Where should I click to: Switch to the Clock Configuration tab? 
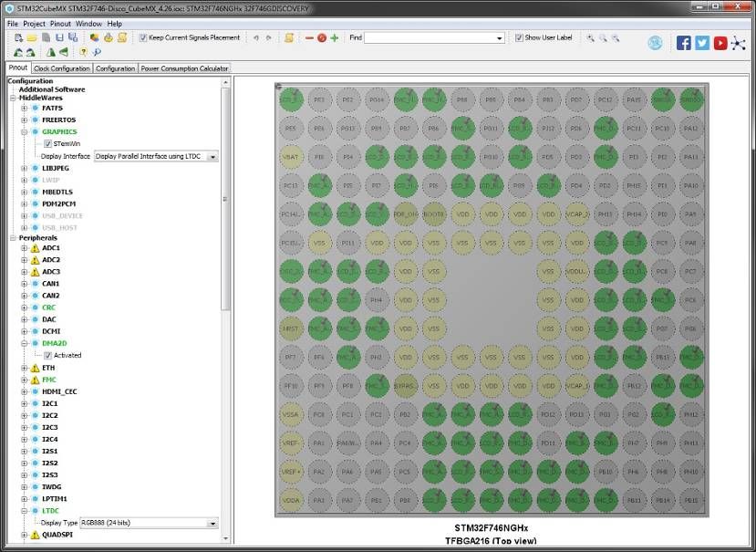pyautogui.click(x=62, y=68)
